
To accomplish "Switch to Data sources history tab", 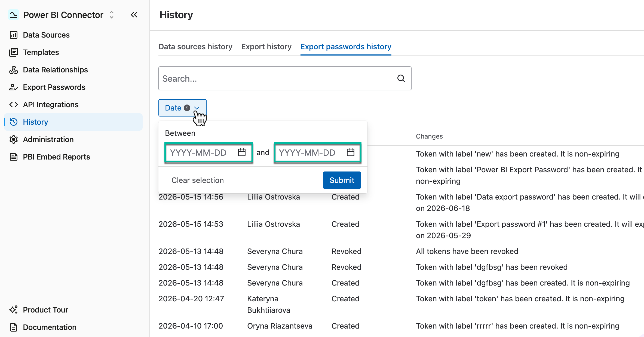I will (195, 47).
